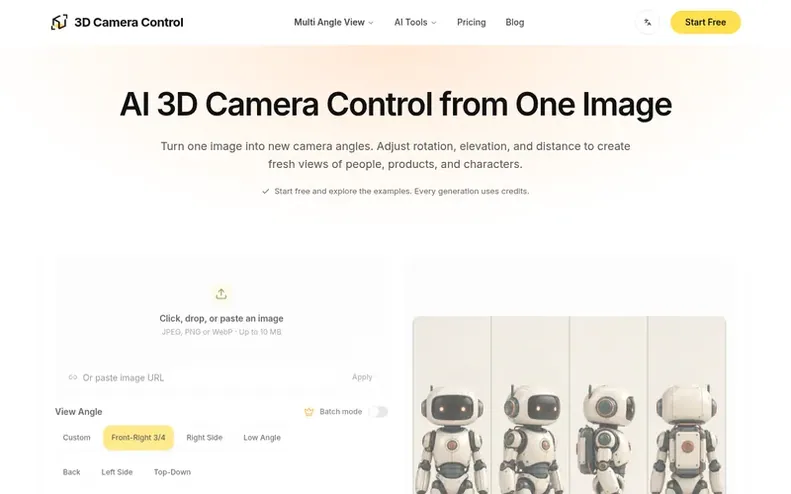Click Apply next to the image URL
The image size is (791, 494).
(x=362, y=377)
